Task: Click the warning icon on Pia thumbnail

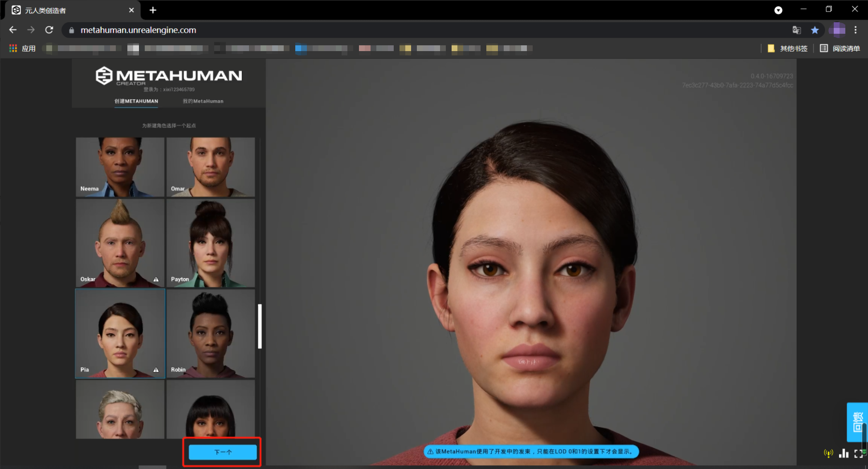Action: (x=156, y=370)
